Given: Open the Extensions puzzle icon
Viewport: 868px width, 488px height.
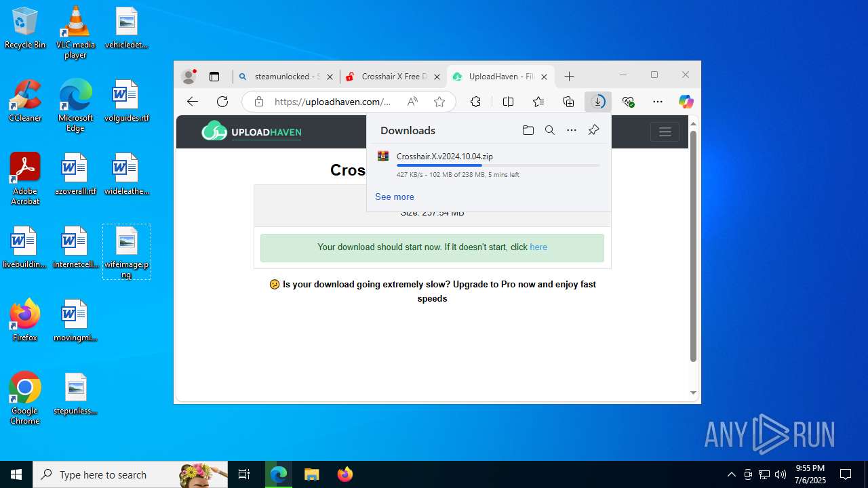Looking at the screenshot, I should tap(475, 102).
